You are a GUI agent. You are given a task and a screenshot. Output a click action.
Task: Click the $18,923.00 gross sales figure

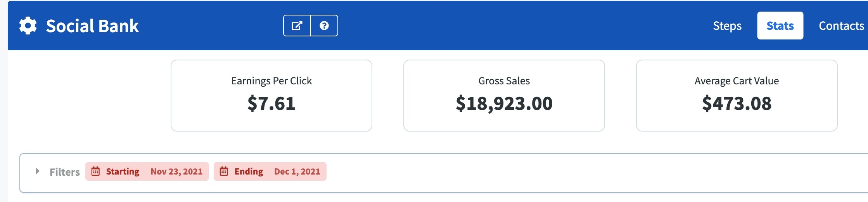[x=504, y=104]
